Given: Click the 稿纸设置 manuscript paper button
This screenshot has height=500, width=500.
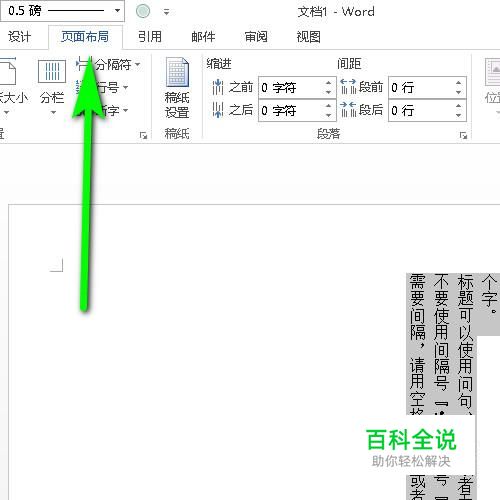Looking at the screenshot, I should 177,88.
